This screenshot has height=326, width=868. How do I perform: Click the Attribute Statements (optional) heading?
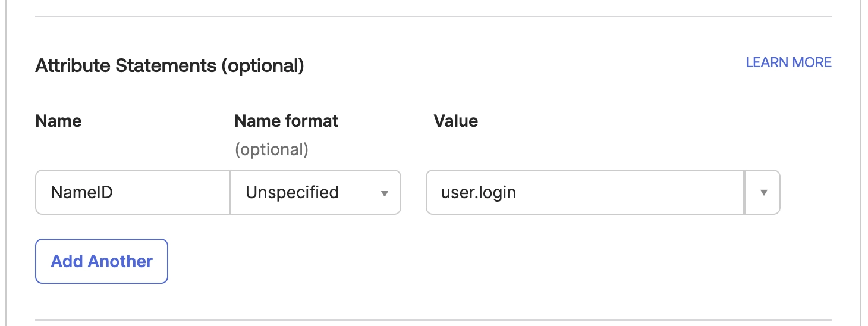[x=169, y=65]
